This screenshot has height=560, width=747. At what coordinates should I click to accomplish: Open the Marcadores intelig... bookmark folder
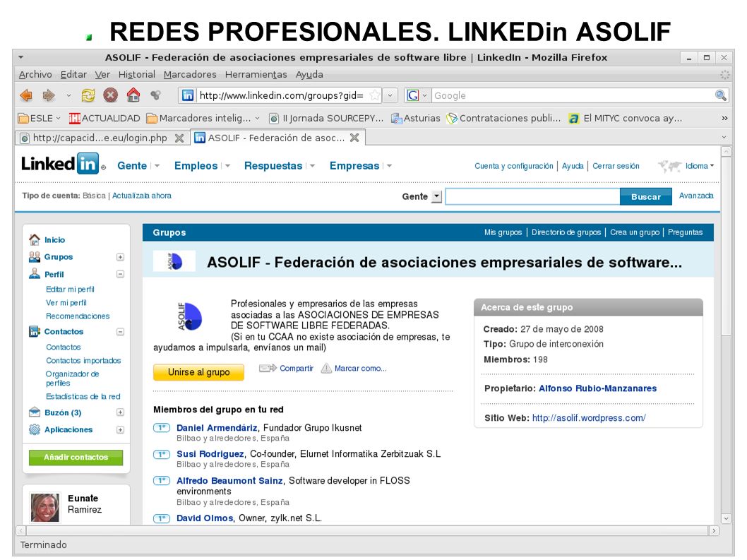pos(203,118)
